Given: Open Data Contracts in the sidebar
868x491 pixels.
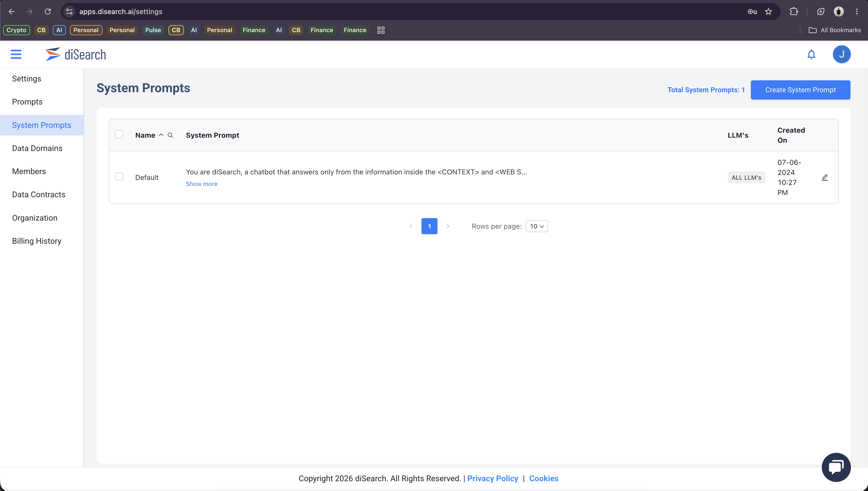Looking at the screenshot, I should 39,194.
